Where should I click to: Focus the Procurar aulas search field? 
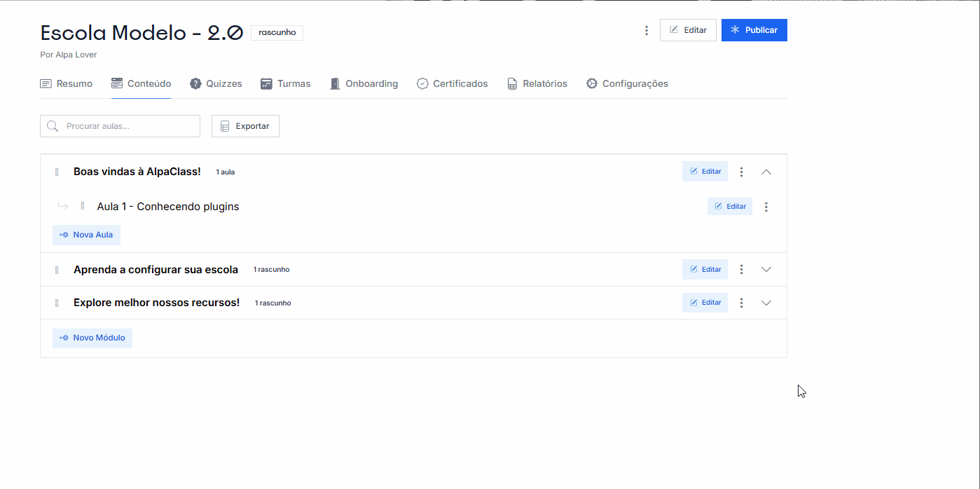pos(126,126)
